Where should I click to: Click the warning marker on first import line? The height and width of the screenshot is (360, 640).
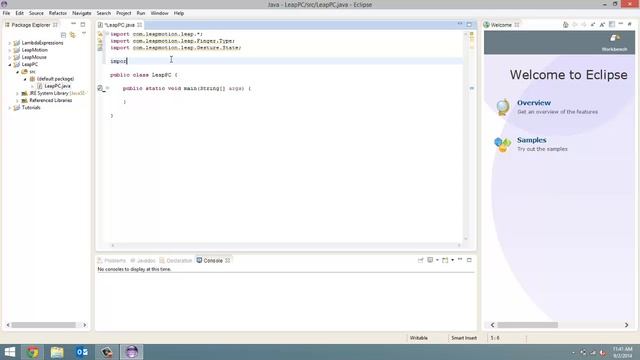click(100, 34)
